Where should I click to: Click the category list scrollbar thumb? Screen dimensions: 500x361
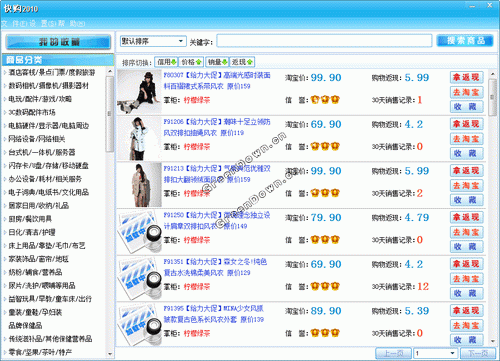110,114
